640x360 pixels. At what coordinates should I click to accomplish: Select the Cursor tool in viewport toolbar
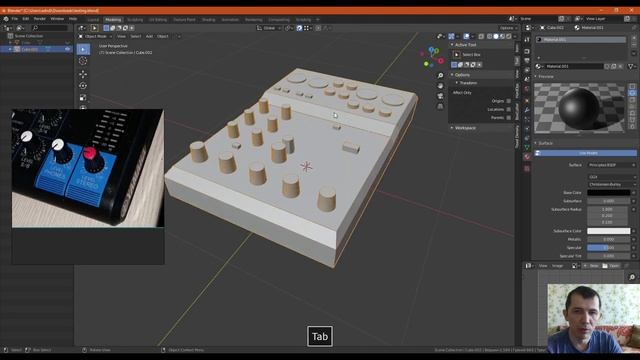pos(83,61)
